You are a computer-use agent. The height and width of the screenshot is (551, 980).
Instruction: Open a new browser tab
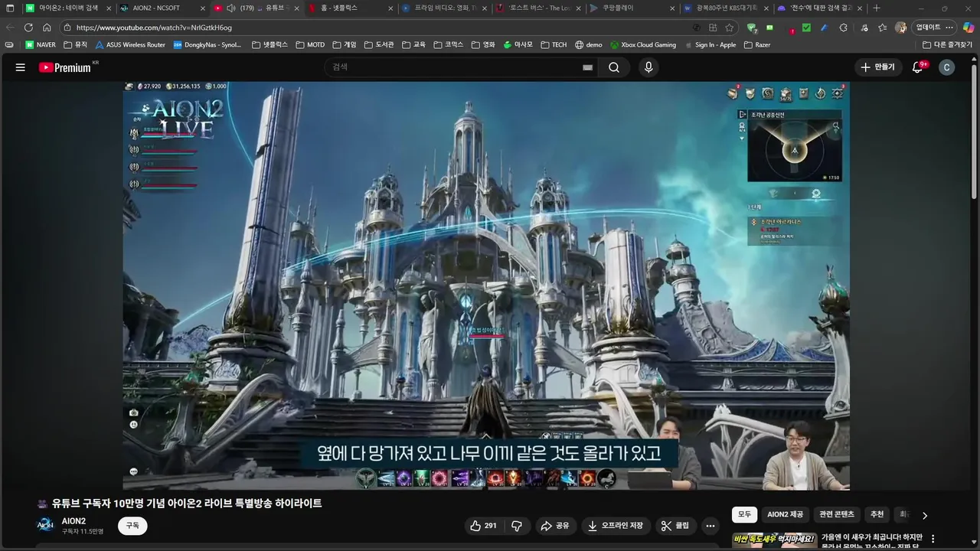877,8
